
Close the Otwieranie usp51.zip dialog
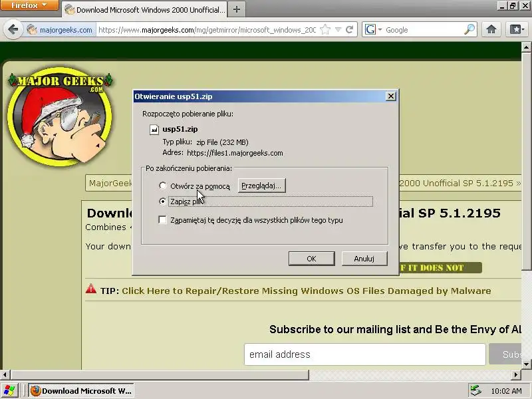(391, 96)
